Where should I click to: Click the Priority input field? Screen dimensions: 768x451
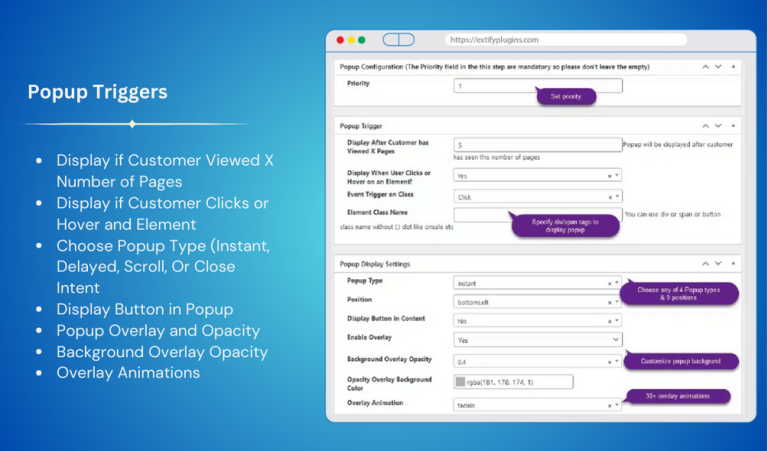[x=537, y=86]
